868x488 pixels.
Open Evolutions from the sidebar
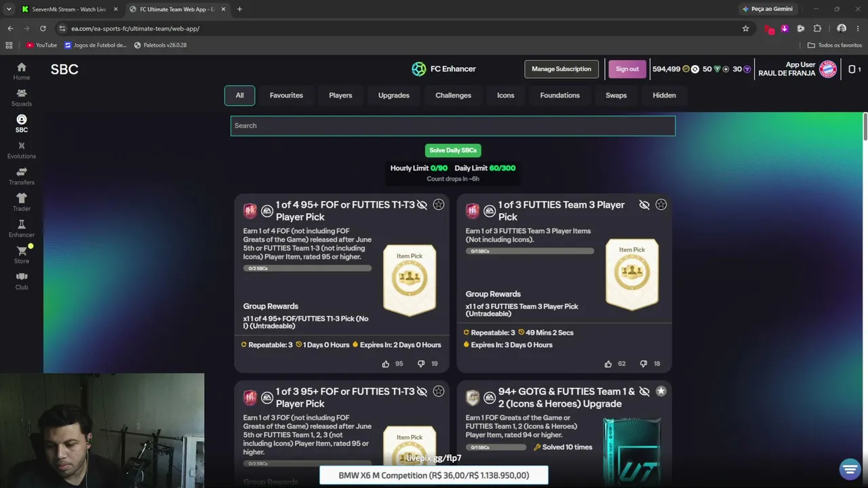click(22, 150)
